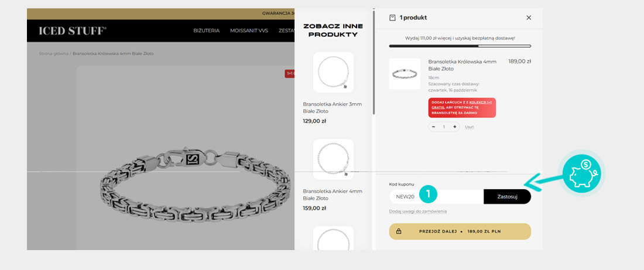Open the Biżuteria menu
The width and height of the screenshot is (644, 270).
[x=206, y=30]
